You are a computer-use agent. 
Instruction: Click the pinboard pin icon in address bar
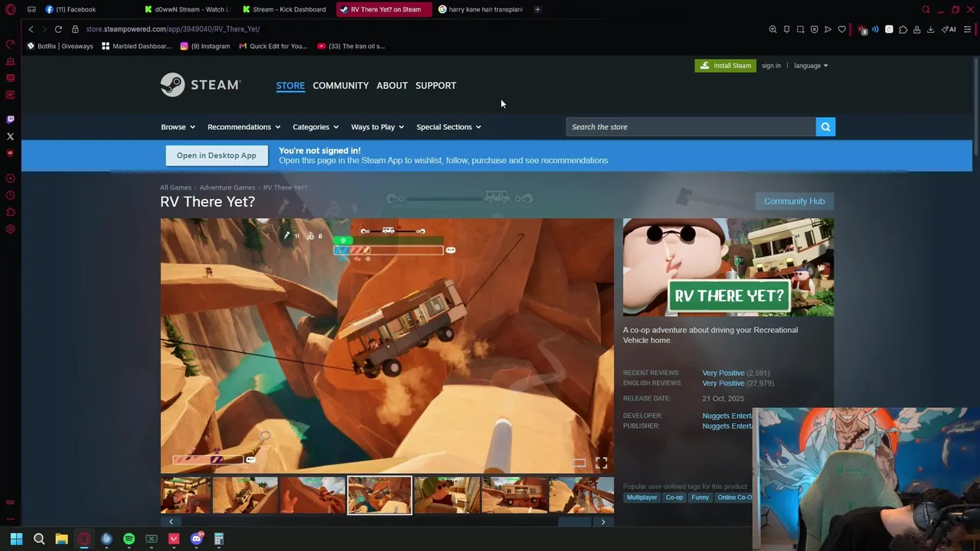786,29
